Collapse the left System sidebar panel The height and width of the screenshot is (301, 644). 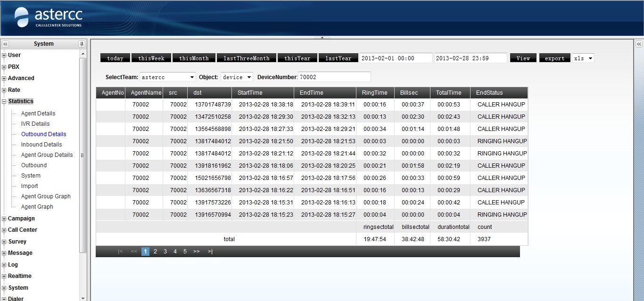pos(5,44)
